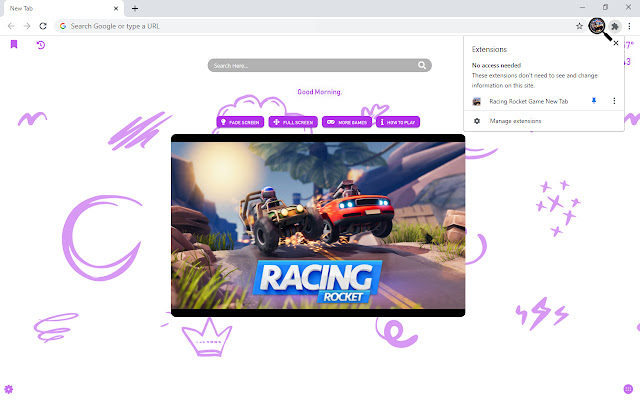640x400 pixels.
Task: Toggle the Extensions puzzle piece icon
Action: 615,27
